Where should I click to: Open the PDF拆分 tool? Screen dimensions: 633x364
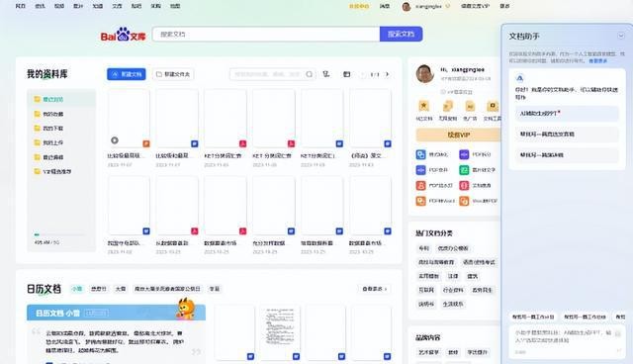tap(475, 154)
